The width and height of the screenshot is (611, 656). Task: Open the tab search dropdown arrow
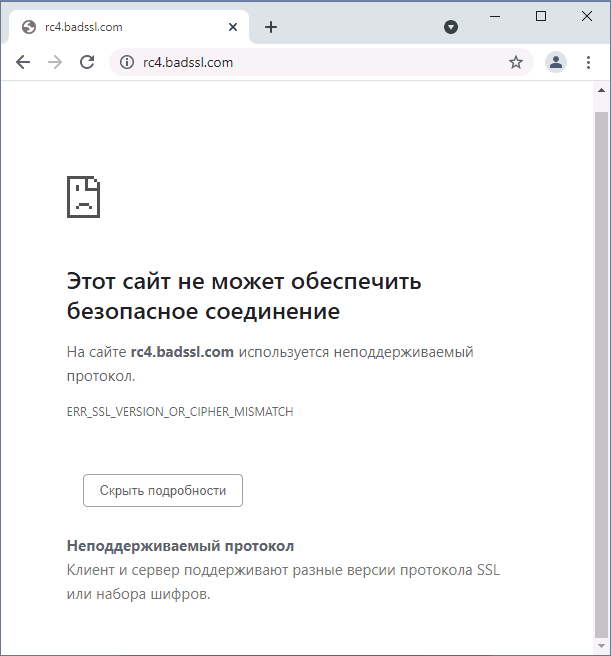point(451,27)
